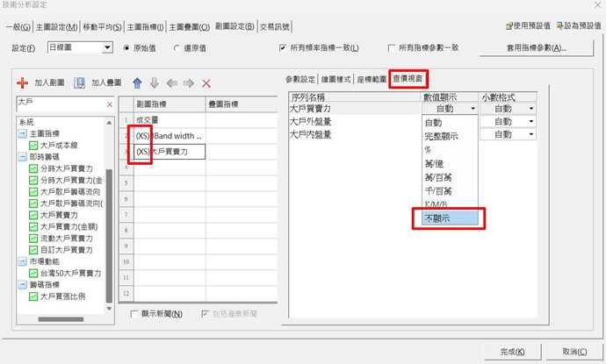The image size is (606, 364).
Task: Select the 還原值 radio button
Action: click(x=177, y=47)
